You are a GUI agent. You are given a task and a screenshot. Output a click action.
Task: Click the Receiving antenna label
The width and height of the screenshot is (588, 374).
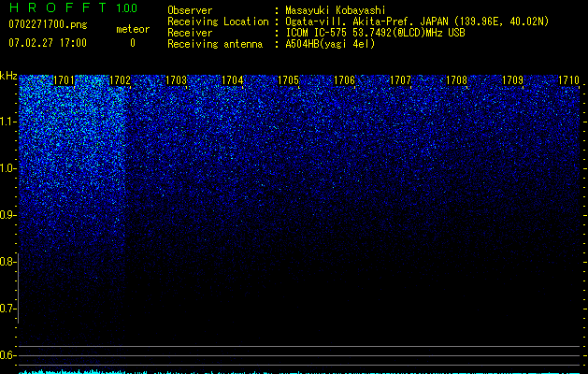[x=215, y=44]
